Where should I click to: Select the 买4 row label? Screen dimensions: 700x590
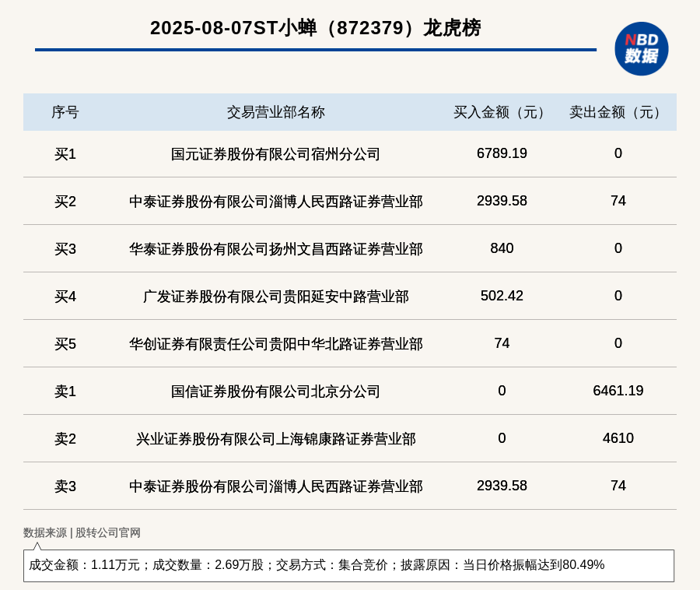(65, 297)
